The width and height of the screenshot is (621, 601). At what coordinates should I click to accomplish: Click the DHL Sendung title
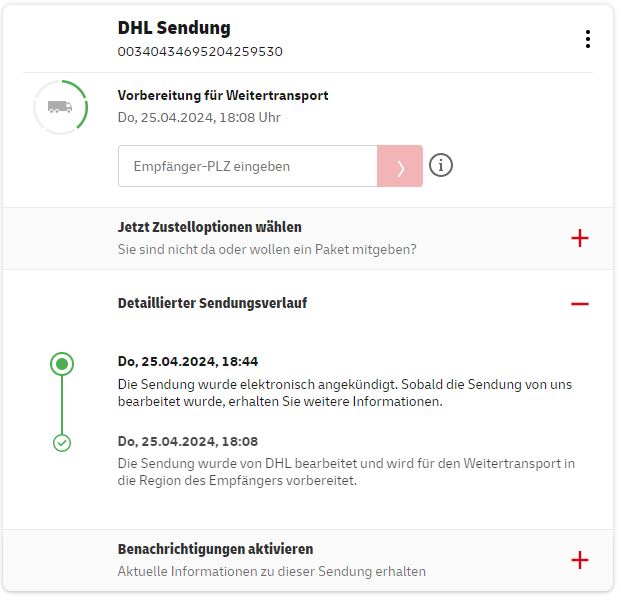pyautogui.click(x=174, y=28)
